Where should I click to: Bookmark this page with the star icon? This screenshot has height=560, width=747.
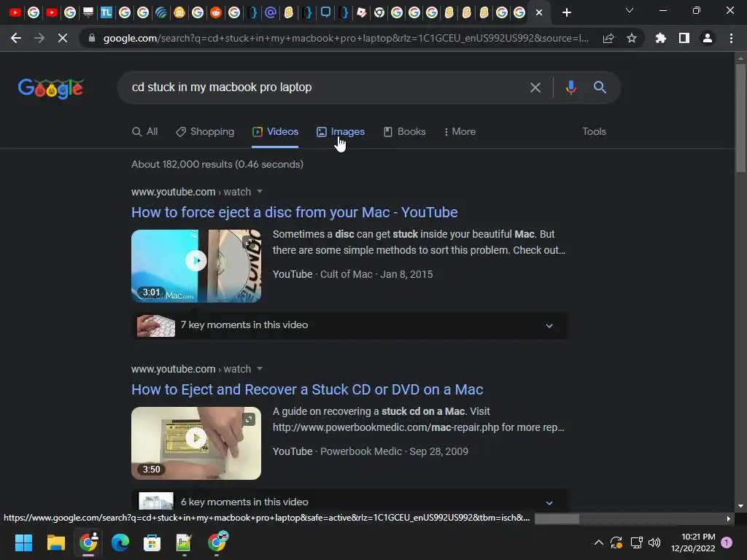(x=632, y=38)
